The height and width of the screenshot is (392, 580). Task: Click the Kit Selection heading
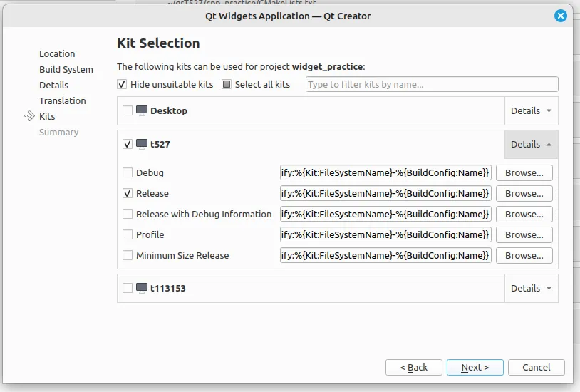[x=158, y=43]
